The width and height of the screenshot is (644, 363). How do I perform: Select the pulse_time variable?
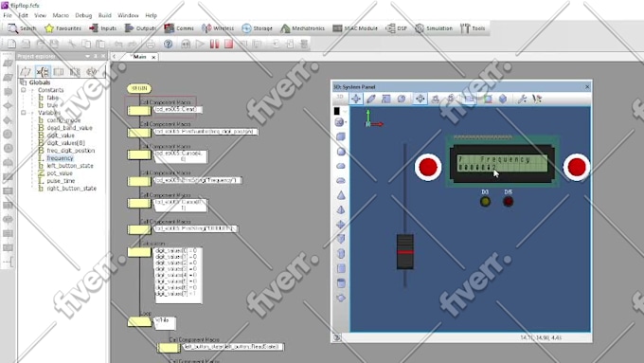pos(61,181)
